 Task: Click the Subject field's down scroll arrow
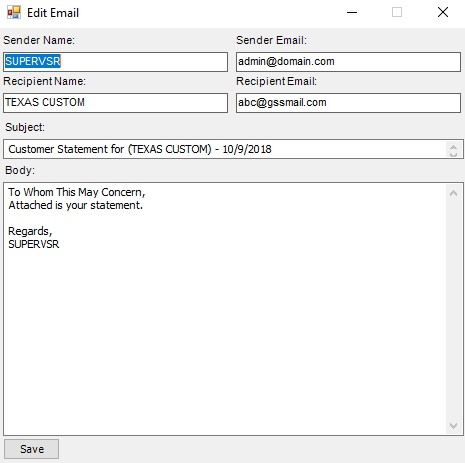pos(453,154)
